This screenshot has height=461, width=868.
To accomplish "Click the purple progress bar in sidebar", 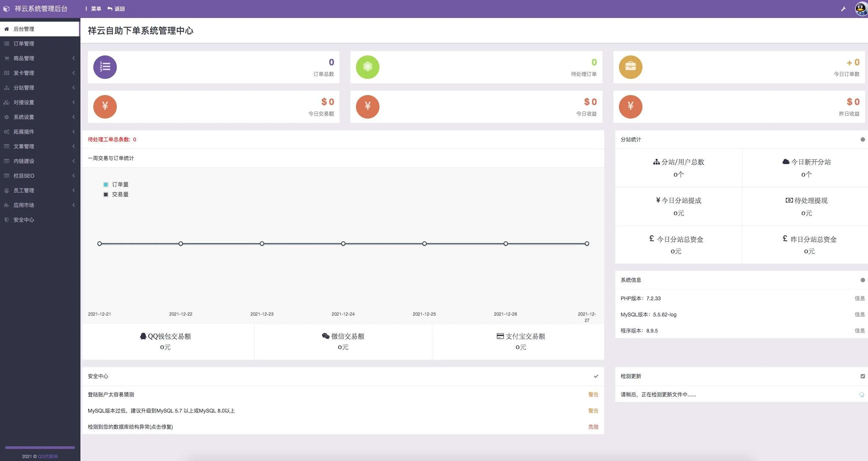I will coord(40,447).
